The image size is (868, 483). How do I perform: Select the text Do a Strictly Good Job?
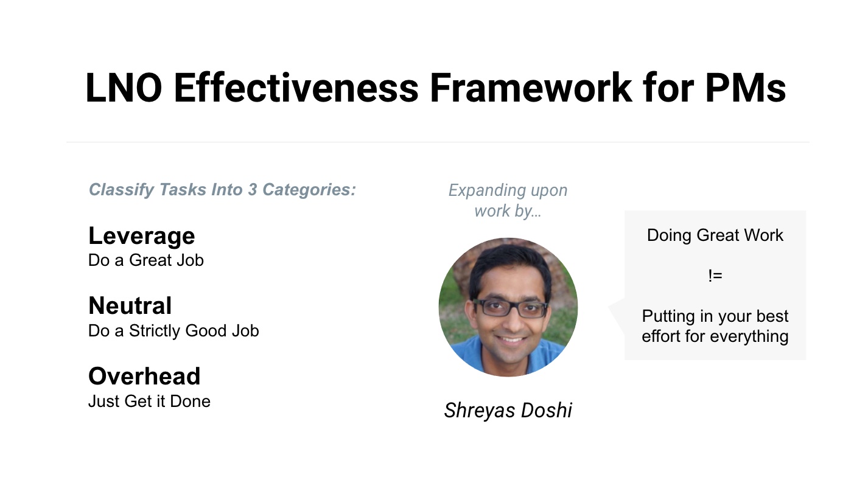point(173,331)
